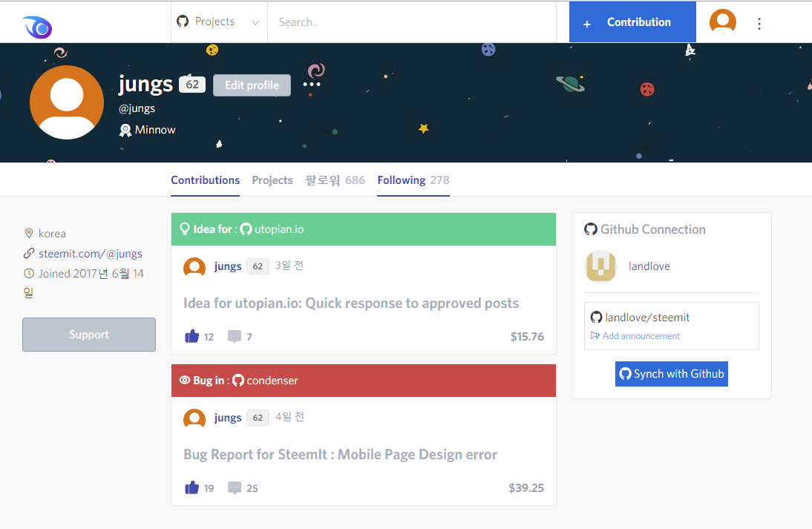Click the 3일 전 timestamp on the Idea post

click(289, 266)
